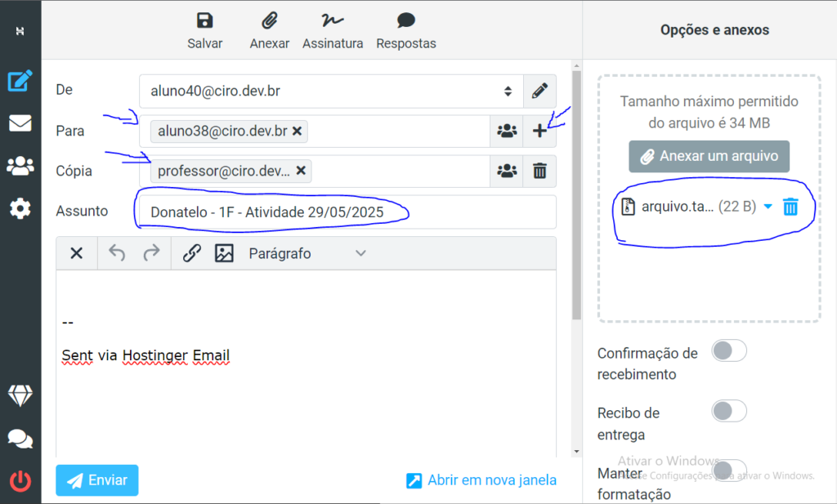Enable Recibo de entrega toggle
The height and width of the screenshot is (504, 837).
pyautogui.click(x=729, y=411)
